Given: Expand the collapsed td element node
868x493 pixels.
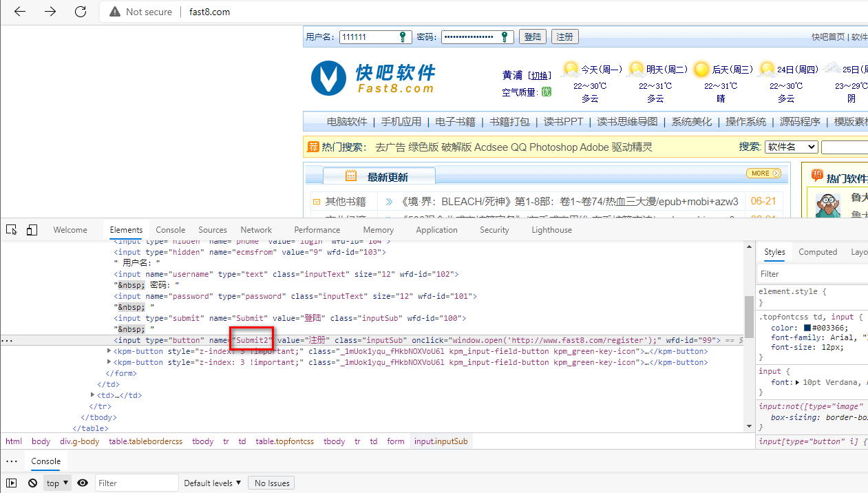Looking at the screenshot, I should 93,395.
